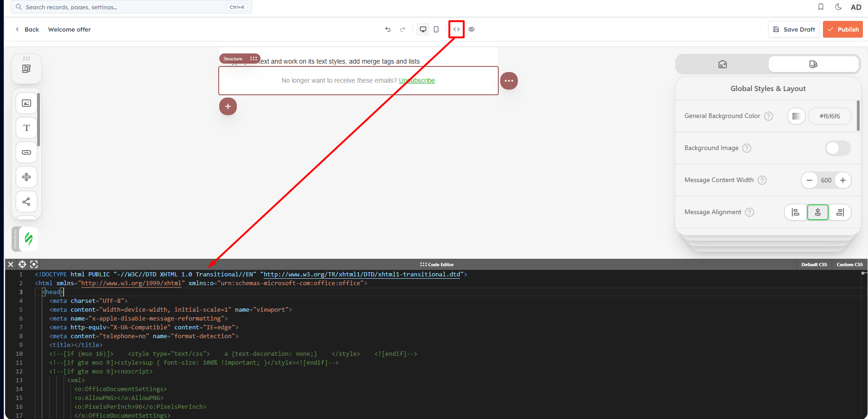
Task: Click the focus frame icon in code editor
Action: [x=34, y=264]
